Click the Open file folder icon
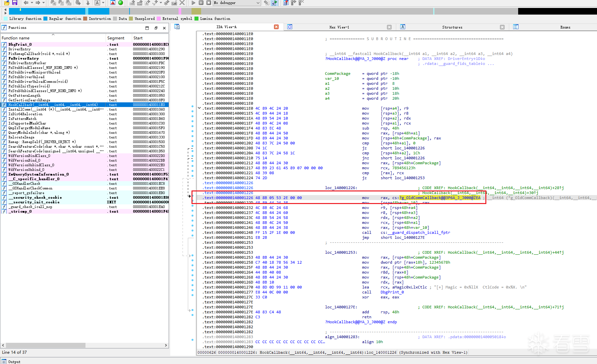 [x=7, y=3]
